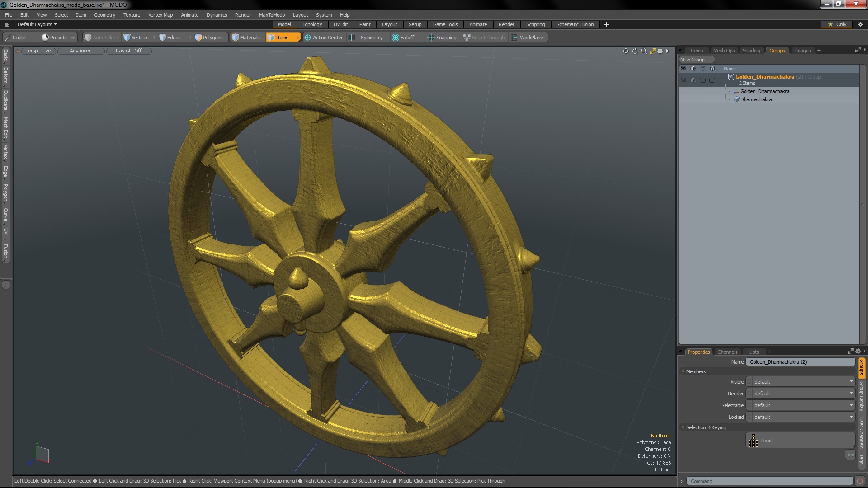Select the Items mode button
The width and height of the screenshot is (868, 488).
[283, 38]
